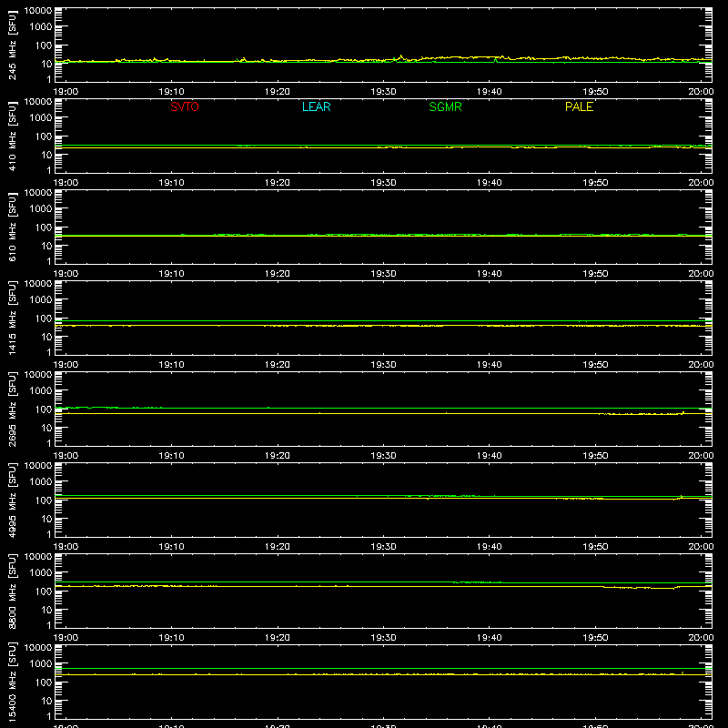The width and height of the screenshot is (728, 728).
Task: Select the 1415 MHz [SFU] axis title
Action: click(x=13, y=318)
